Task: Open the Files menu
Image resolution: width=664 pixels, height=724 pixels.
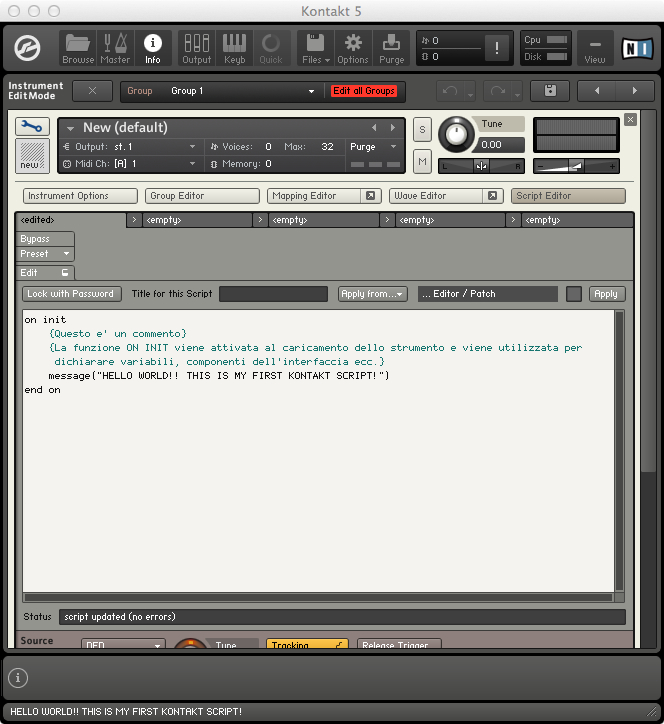Action: (x=316, y=48)
